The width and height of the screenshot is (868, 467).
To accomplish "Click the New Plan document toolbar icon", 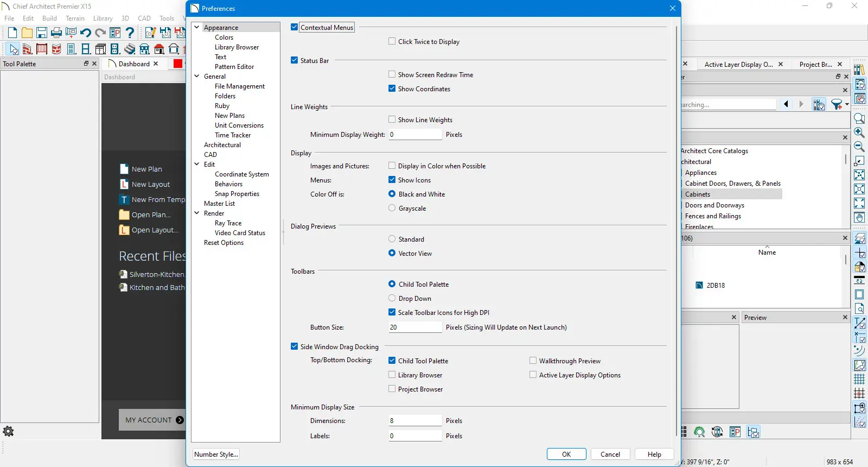I will coord(12,33).
